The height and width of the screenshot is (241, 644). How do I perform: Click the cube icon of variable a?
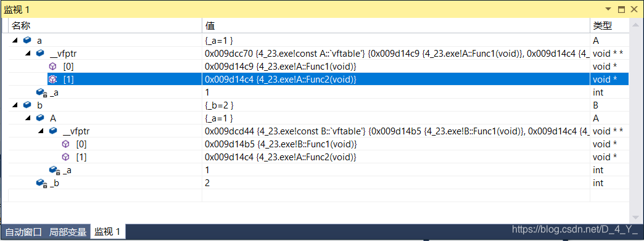(27, 40)
